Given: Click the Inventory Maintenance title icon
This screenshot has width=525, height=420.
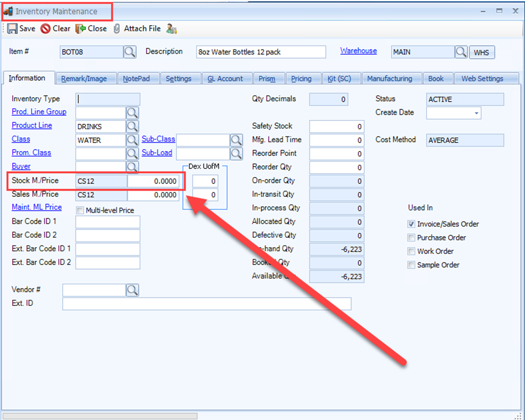Looking at the screenshot, I should coord(8,11).
